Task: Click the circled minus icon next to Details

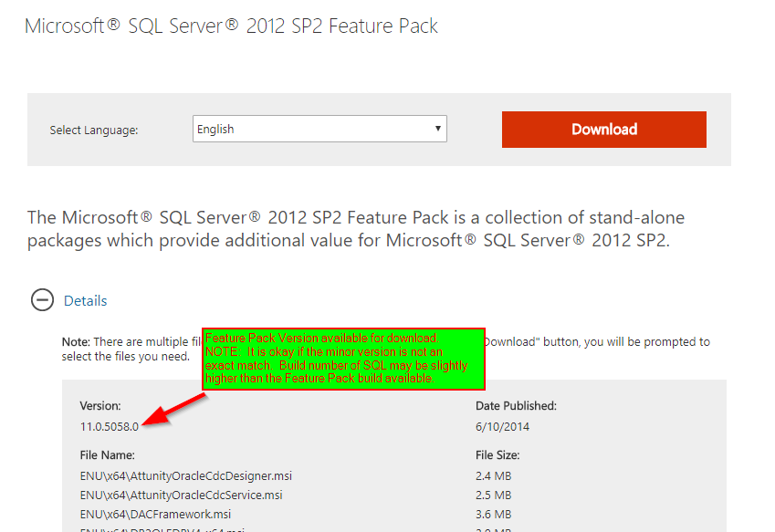Action: point(42,300)
